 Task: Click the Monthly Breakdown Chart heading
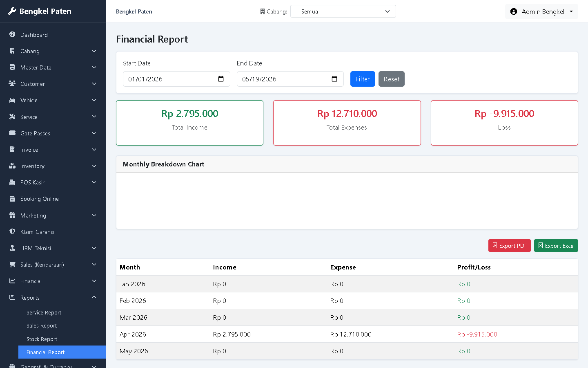pos(164,164)
